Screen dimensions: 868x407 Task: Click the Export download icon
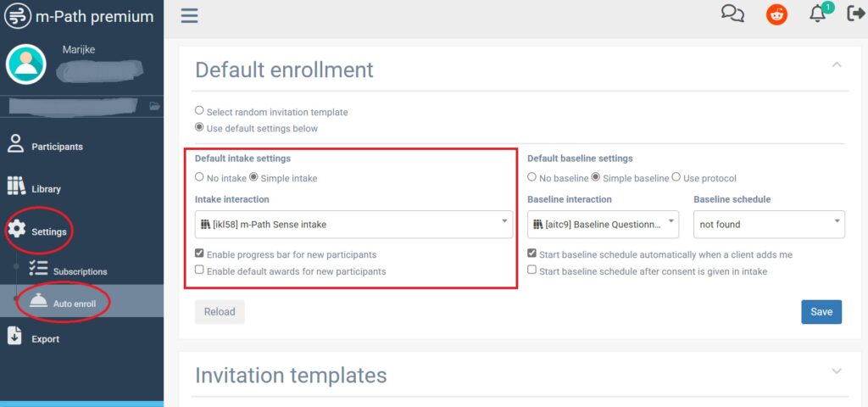pos(15,337)
